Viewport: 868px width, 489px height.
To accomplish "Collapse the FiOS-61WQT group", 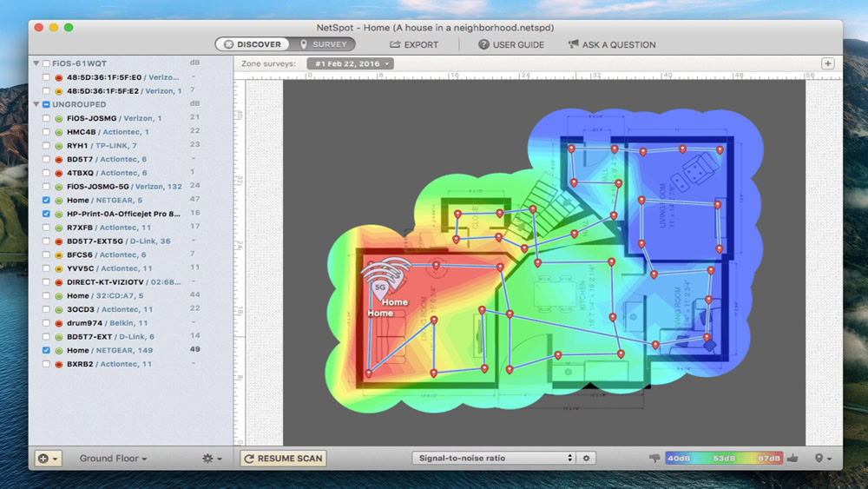I will pyautogui.click(x=36, y=63).
